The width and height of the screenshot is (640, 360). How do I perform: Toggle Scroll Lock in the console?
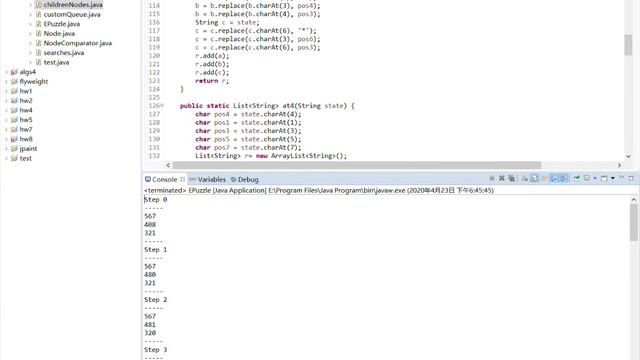tap(534, 178)
